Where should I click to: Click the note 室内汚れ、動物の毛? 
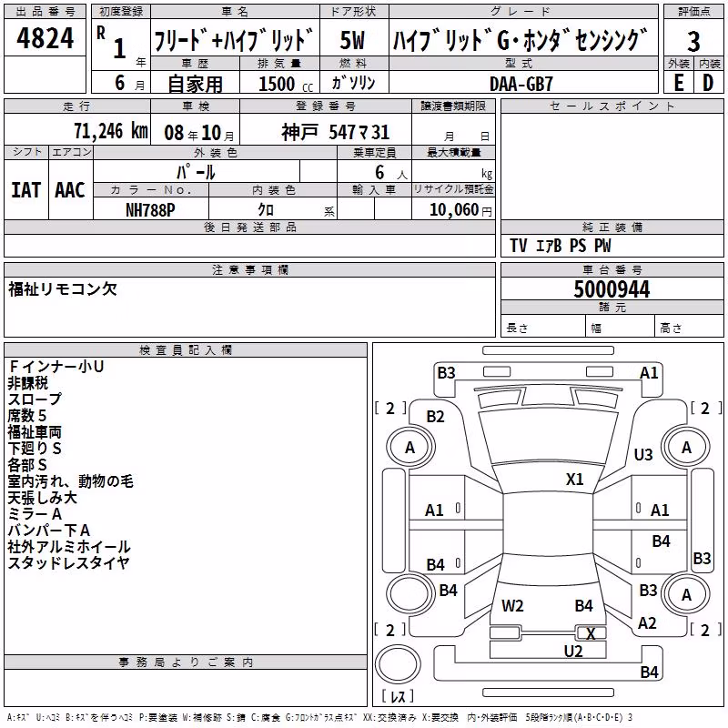[71, 481]
